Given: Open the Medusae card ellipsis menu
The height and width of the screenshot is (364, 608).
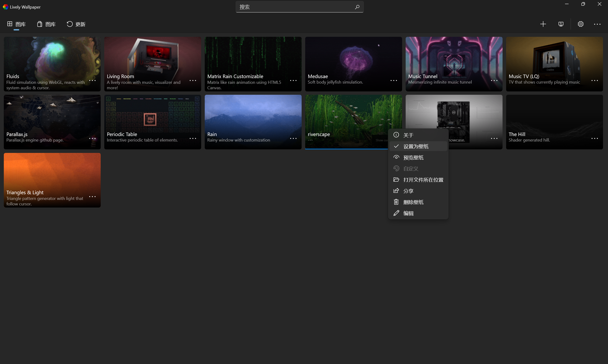Looking at the screenshot, I should click(394, 80).
